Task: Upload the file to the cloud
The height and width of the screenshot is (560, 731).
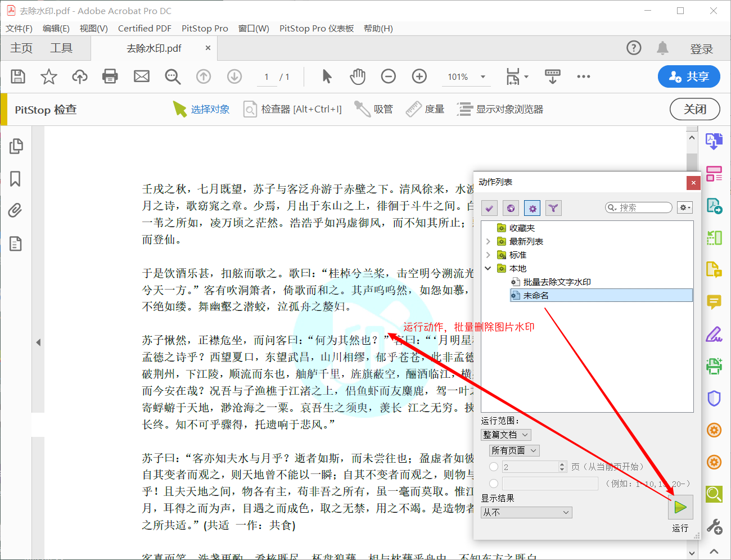Action: click(80, 76)
